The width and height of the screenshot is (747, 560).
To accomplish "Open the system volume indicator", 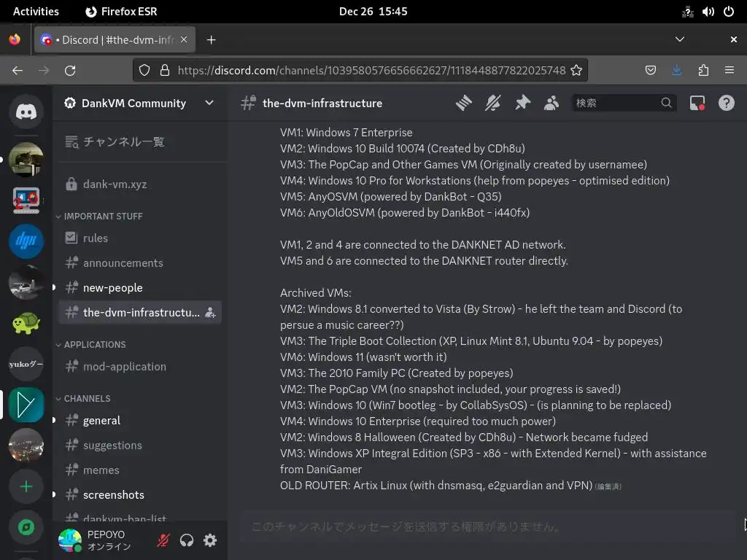I will pyautogui.click(x=708, y=12).
